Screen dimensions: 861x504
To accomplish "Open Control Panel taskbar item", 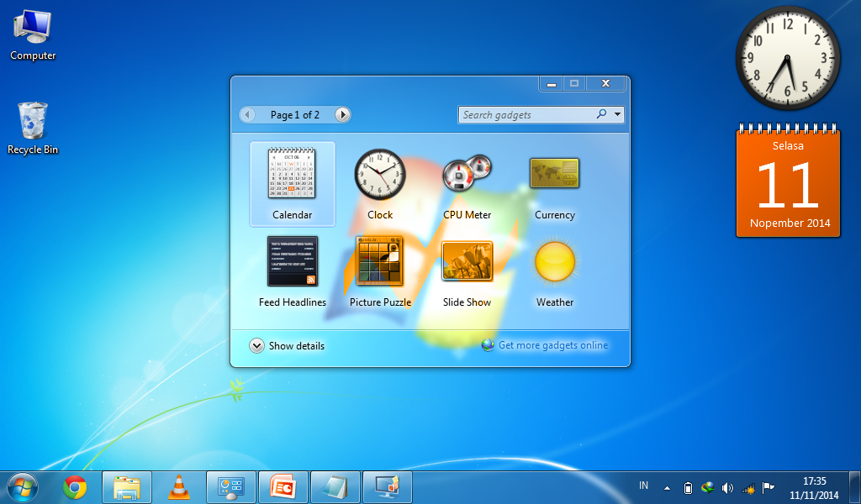I will 231,487.
